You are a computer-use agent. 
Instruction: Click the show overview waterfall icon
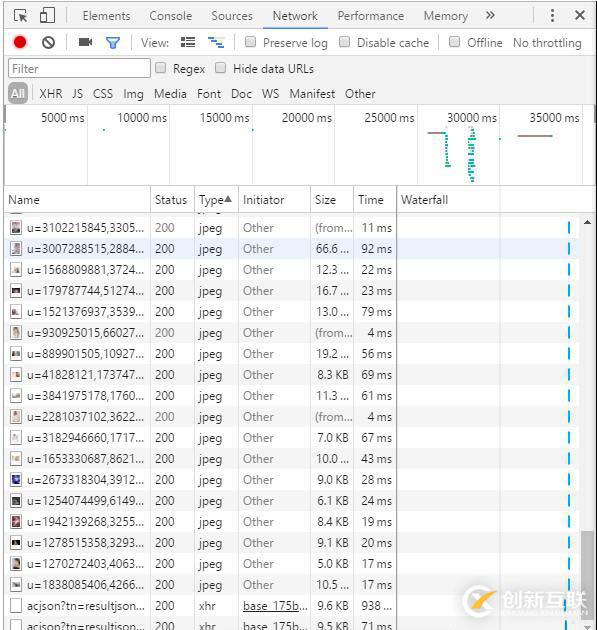pos(216,42)
